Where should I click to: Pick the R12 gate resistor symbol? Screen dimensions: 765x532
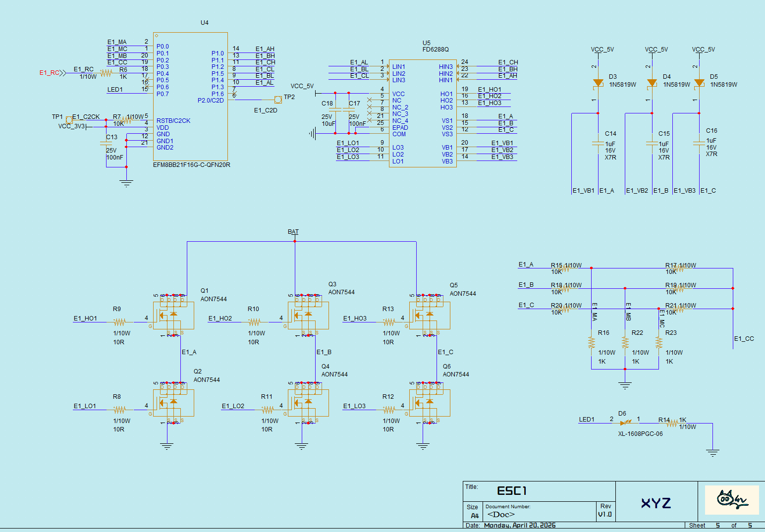tap(389, 410)
